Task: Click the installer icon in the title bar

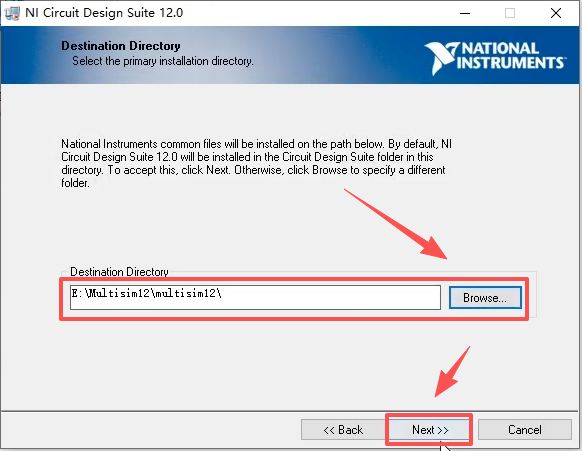Action: (x=11, y=13)
